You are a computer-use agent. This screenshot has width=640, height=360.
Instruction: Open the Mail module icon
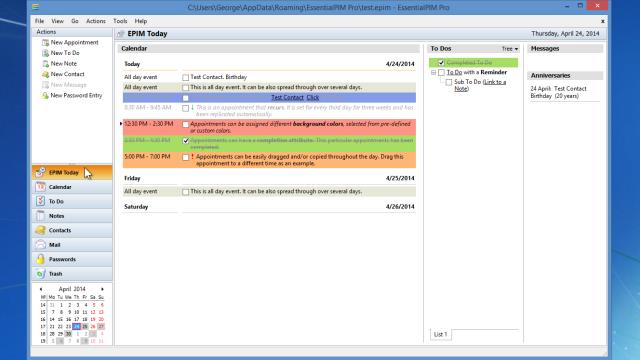point(40,244)
